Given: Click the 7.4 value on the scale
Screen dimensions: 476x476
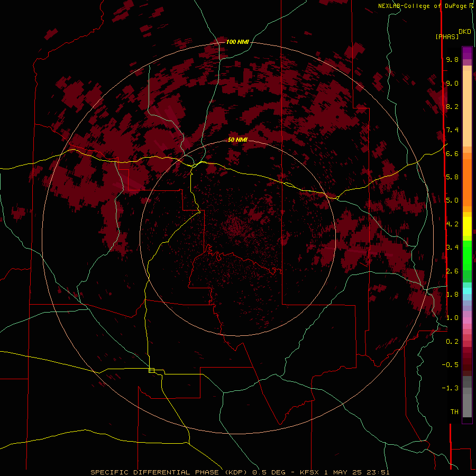Looking at the screenshot, I should pos(452,130).
